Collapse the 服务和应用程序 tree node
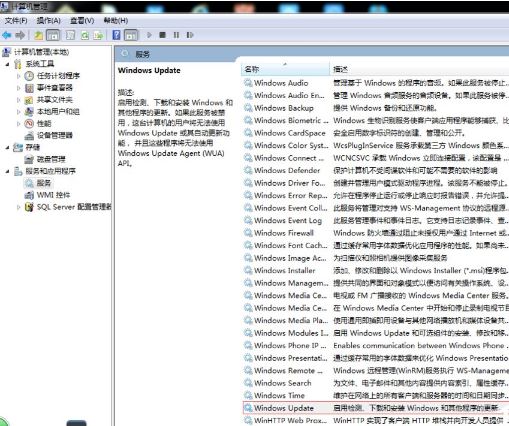The height and width of the screenshot is (426, 509). (x=8, y=171)
